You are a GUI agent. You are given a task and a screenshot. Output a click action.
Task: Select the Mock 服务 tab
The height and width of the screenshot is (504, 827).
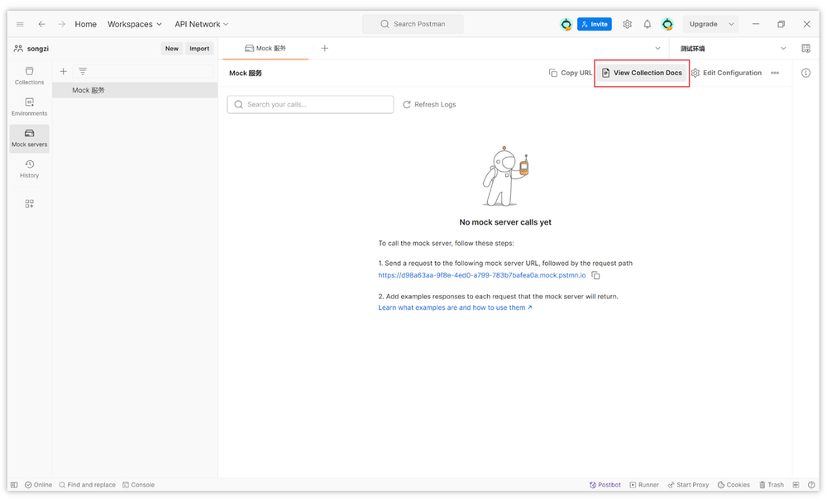tap(266, 49)
